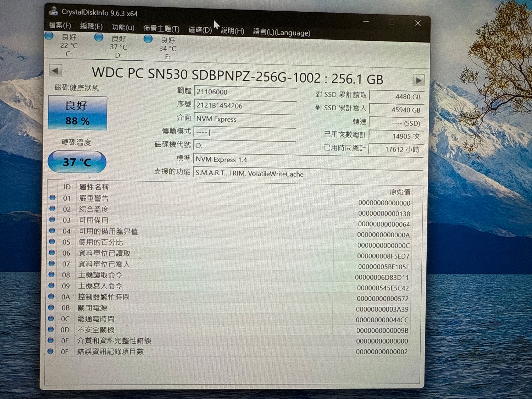Open the 編輯(E) menu
Viewport: 532px width, 399px height.
pos(91,27)
